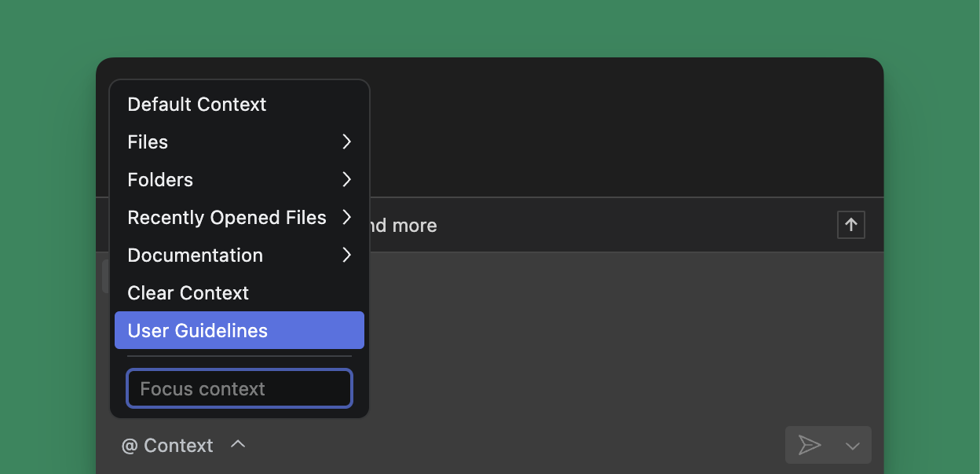Click the chevron icon beside Folders
Viewport: 980px width, 474px height.
point(346,179)
